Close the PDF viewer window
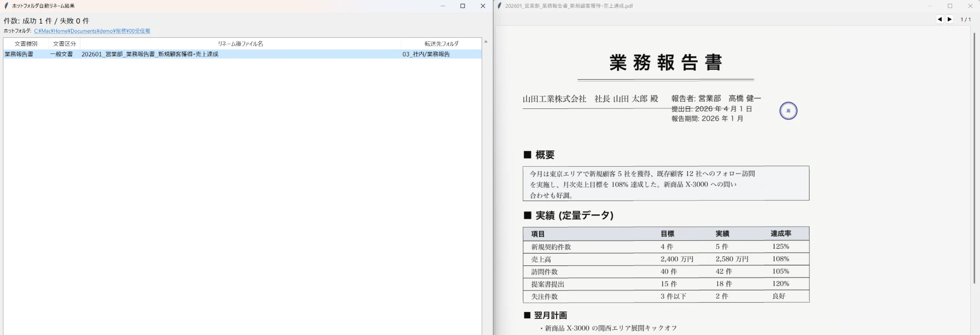Image resolution: width=980 pixels, height=335 pixels. [970, 6]
